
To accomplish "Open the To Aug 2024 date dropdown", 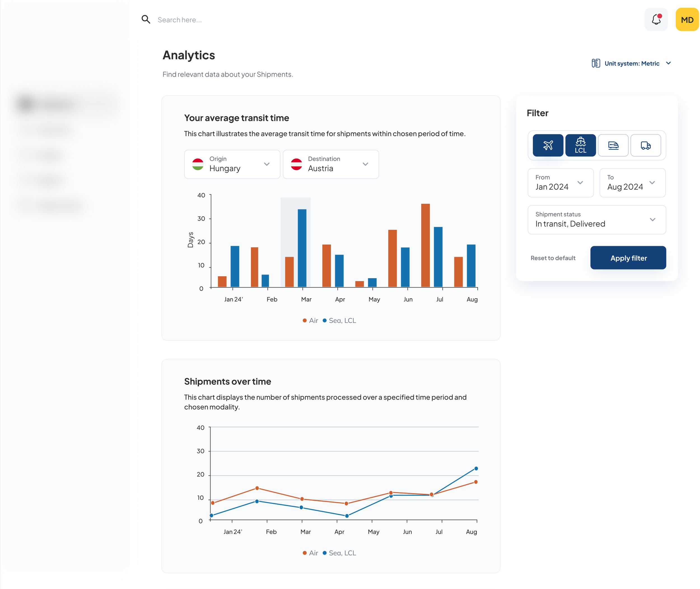I will (x=632, y=183).
